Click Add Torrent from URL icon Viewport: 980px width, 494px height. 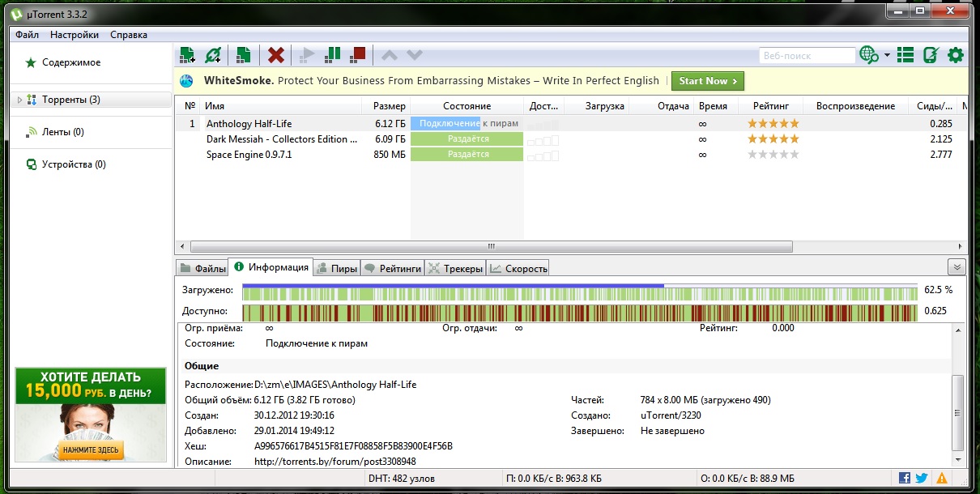click(213, 55)
